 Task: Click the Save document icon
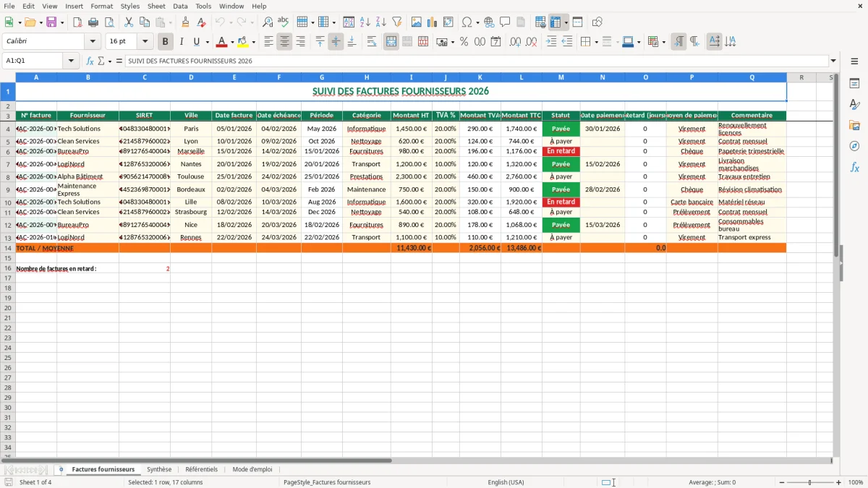51,22
